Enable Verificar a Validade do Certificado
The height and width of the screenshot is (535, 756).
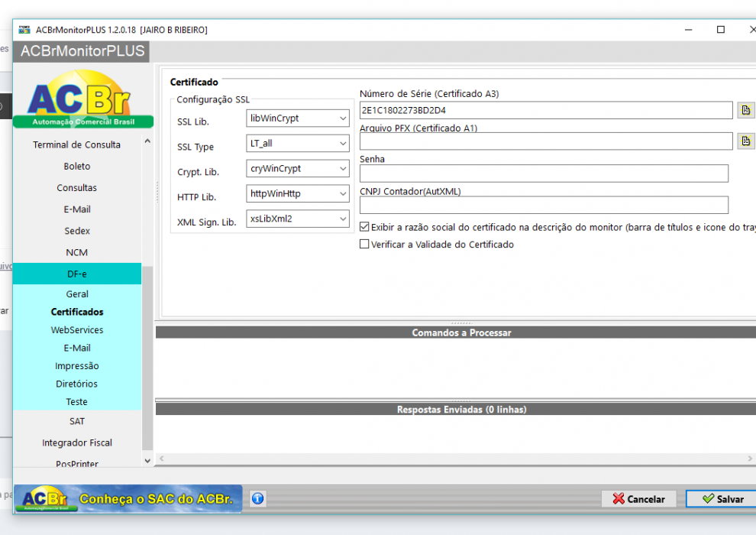click(x=364, y=244)
